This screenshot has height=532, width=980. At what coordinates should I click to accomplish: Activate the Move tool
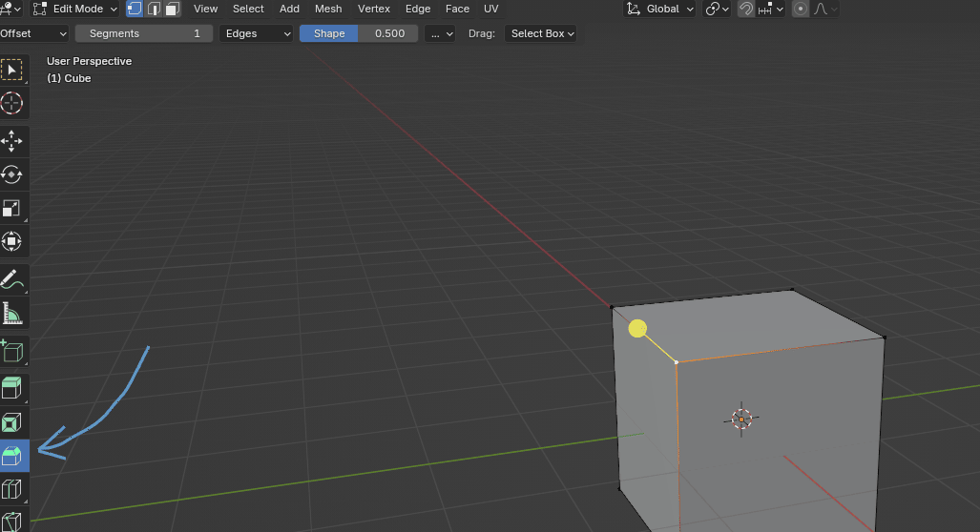tap(12, 141)
